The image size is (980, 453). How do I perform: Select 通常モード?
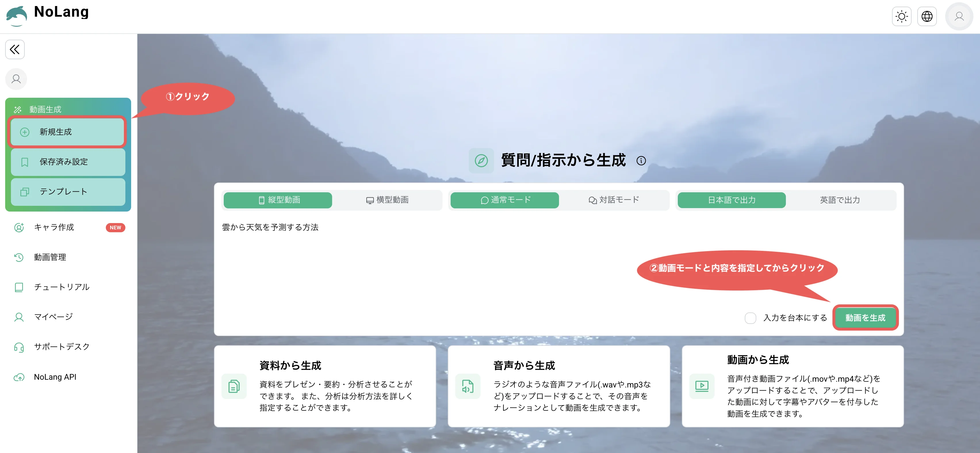point(504,200)
